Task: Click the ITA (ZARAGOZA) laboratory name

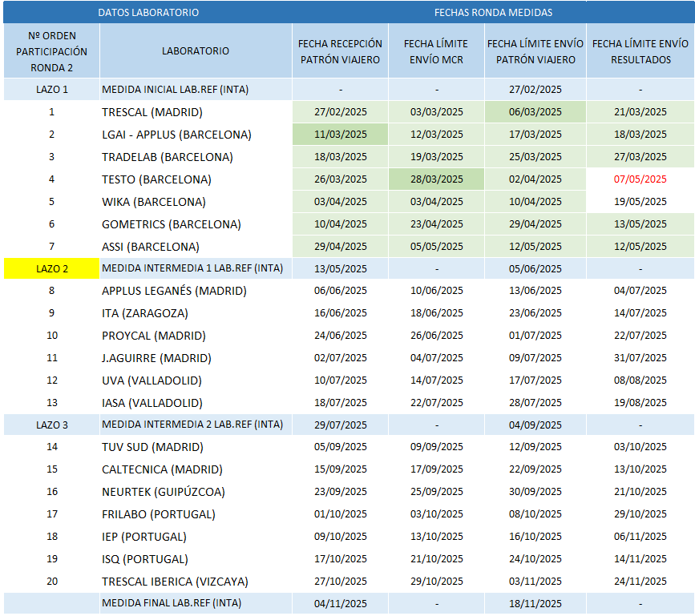Action: tap(145, 313)
